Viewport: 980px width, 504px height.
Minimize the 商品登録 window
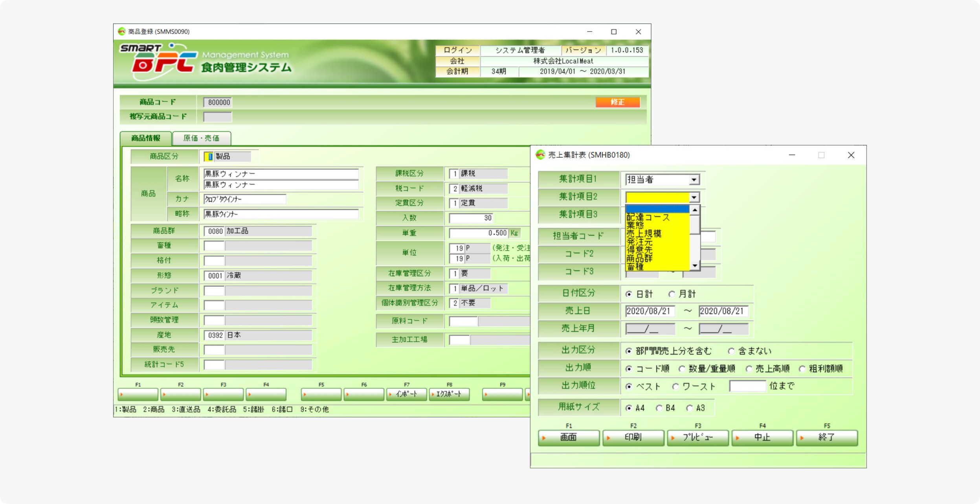coord(589,31)
